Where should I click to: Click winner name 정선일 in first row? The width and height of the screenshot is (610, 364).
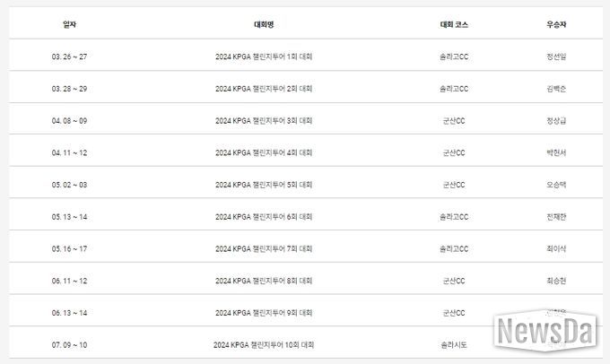pyautogui.click(x=556, y=56)
